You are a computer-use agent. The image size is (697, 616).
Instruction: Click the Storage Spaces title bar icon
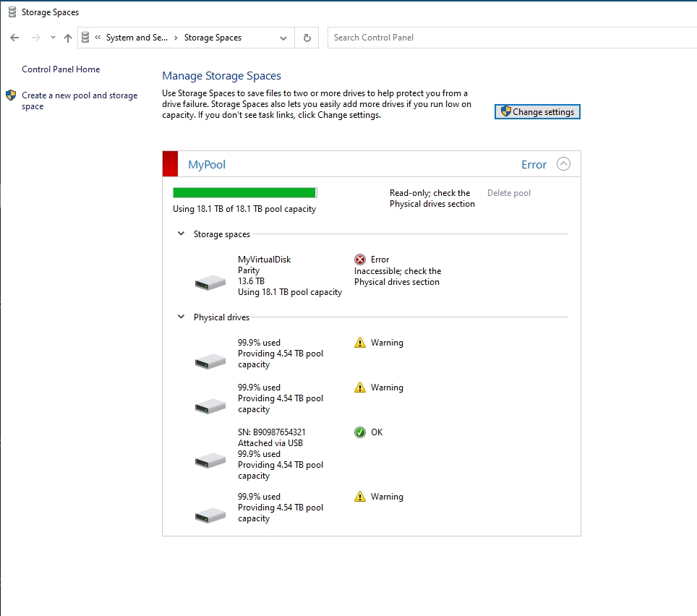pos(12,12)
